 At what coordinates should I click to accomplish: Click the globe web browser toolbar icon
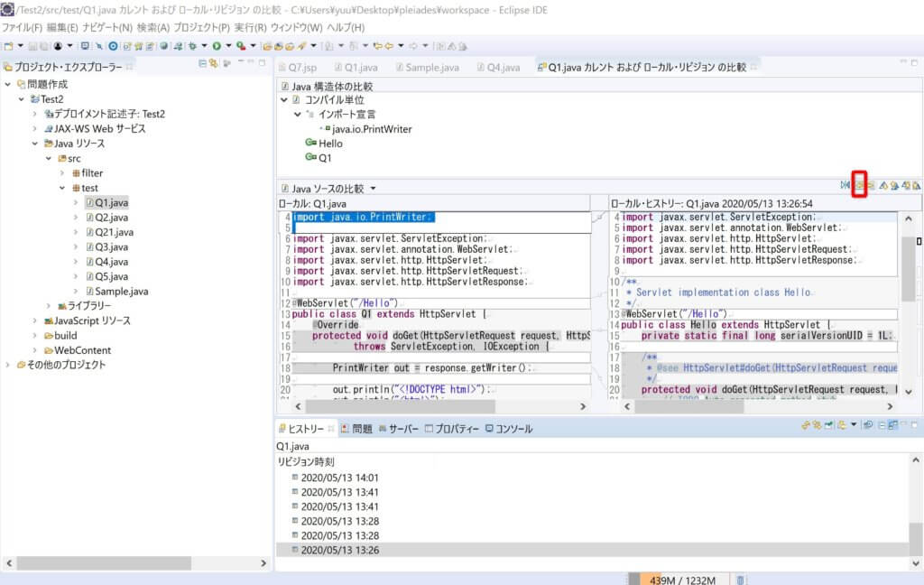click(164, 46)
